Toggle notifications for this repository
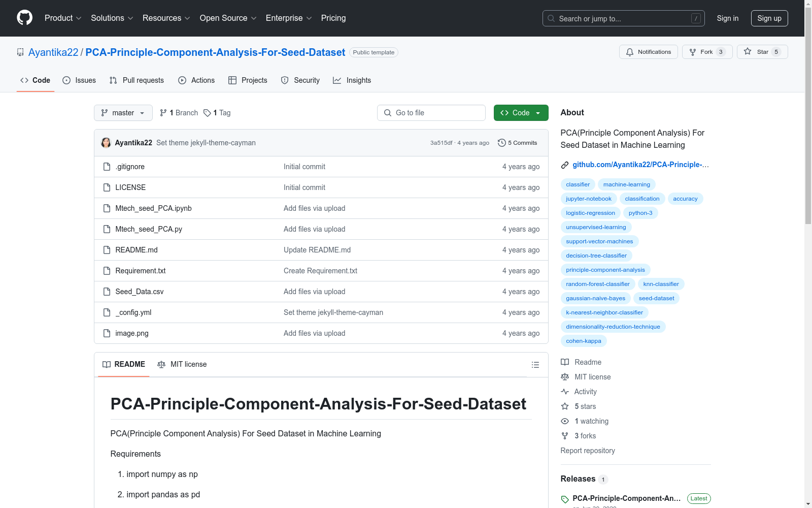812x508 pixels. click(648, 51)
